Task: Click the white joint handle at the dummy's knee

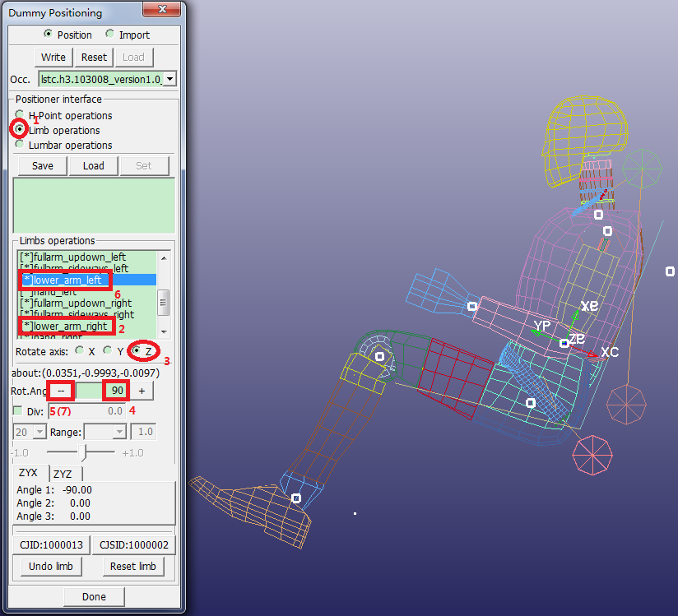Action: coord(380,356)
